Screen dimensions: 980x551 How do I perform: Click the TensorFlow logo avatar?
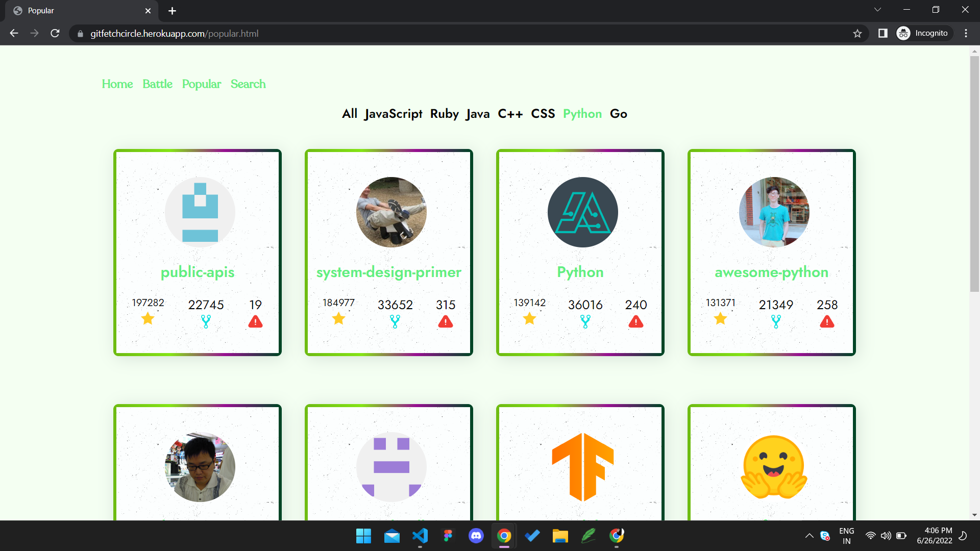tap(582, 467)
